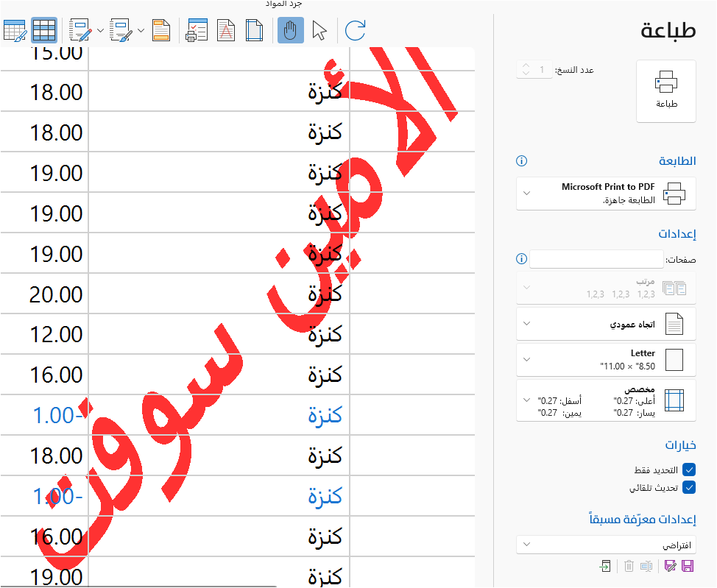Click the refresh preview icon

click(x=355, y=30)
